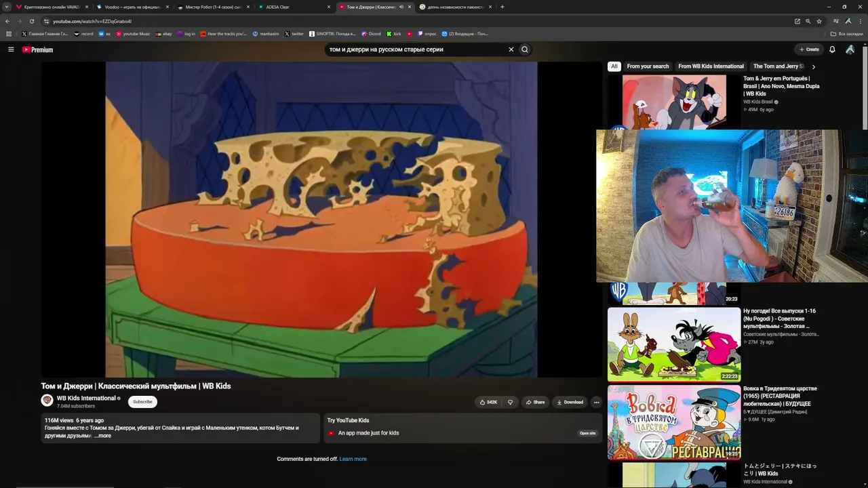
Task: Open the twitter bookmark
Action: click(294, 34)
